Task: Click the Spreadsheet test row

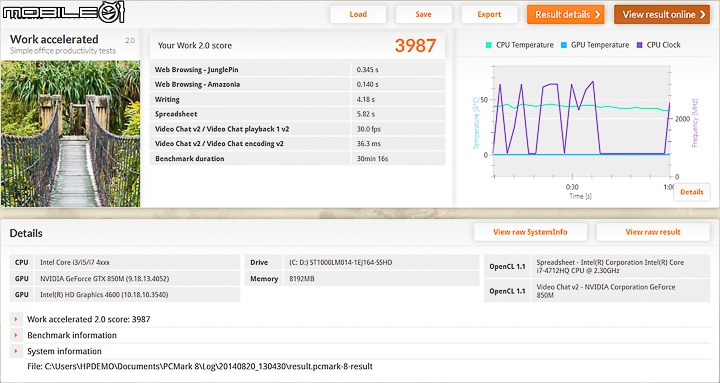Action: (x=297, y=114)
